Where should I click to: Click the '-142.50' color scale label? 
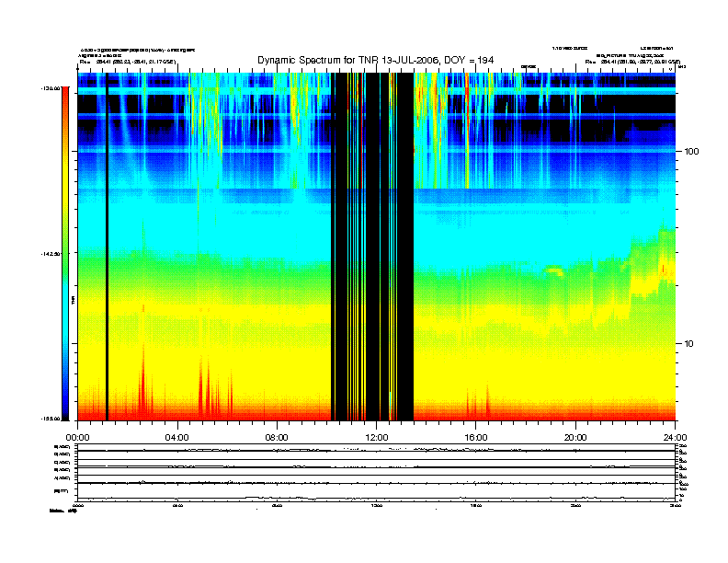51,254
